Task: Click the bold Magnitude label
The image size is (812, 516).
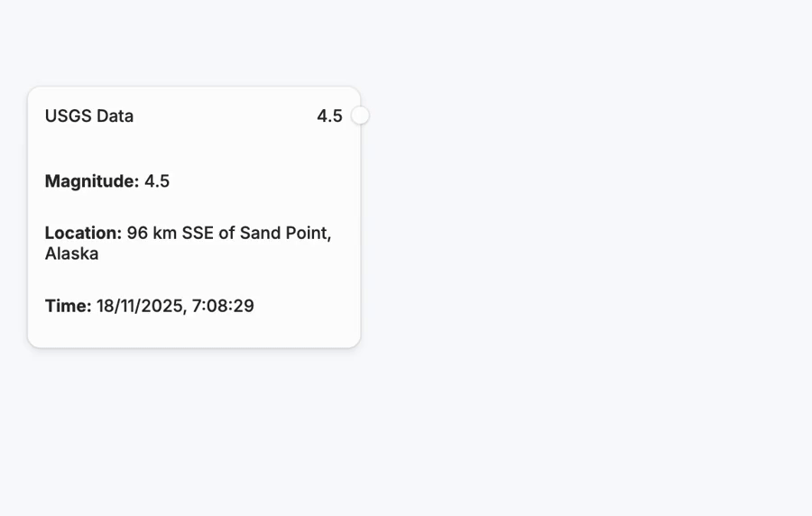Action: click(x=92, y=181)
